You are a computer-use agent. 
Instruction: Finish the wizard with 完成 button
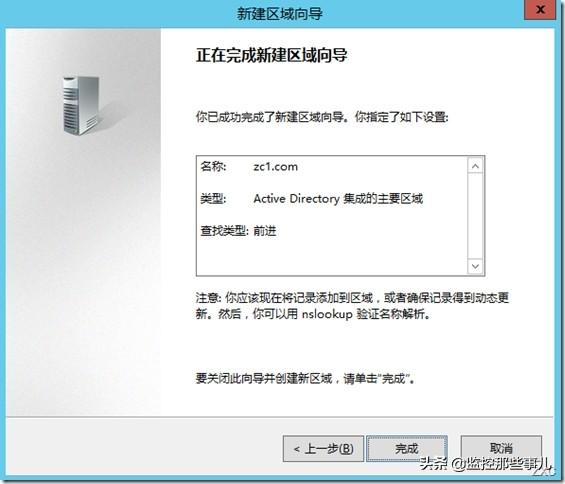coord(407,449)
